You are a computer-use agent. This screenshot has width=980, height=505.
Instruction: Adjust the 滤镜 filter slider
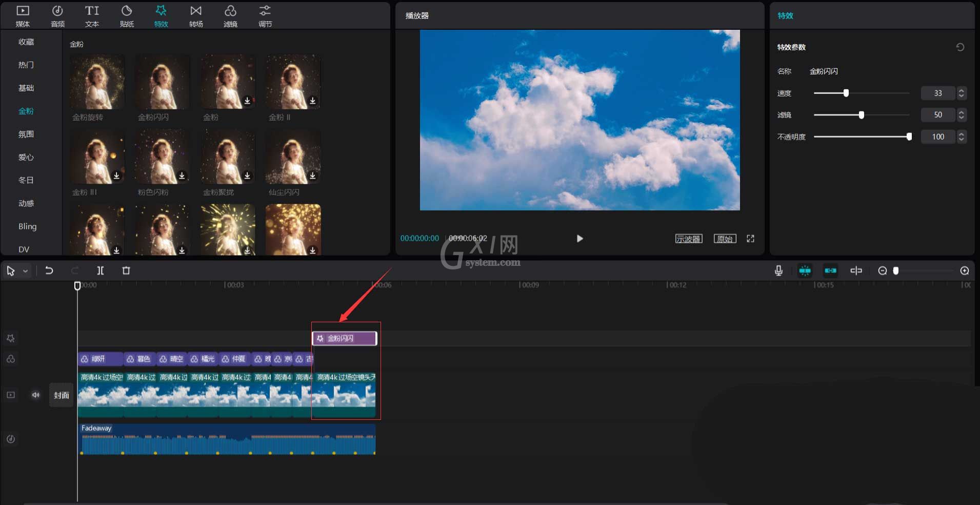pos(862,115)
